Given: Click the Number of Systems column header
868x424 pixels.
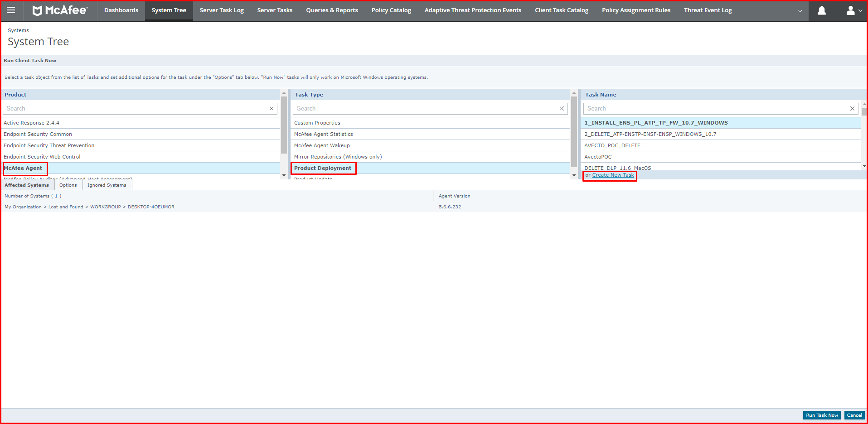Looking at the screenshot, I should (33, 196).
